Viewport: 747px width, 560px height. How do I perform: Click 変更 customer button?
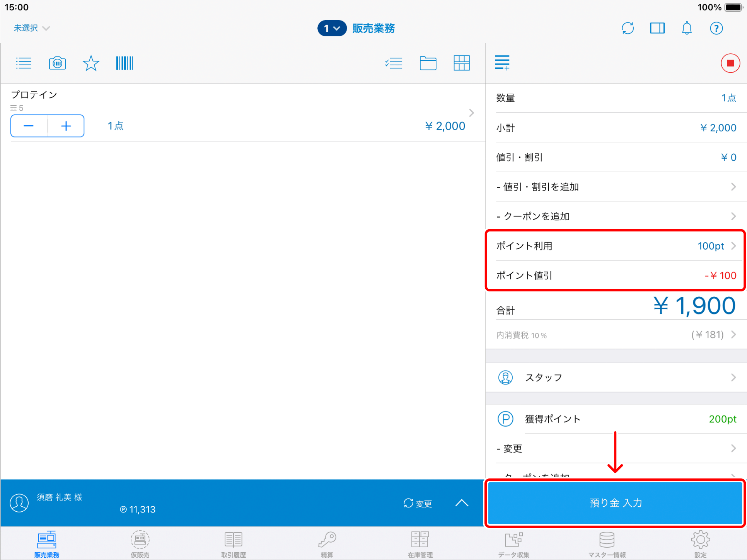(x=418, y=503)
